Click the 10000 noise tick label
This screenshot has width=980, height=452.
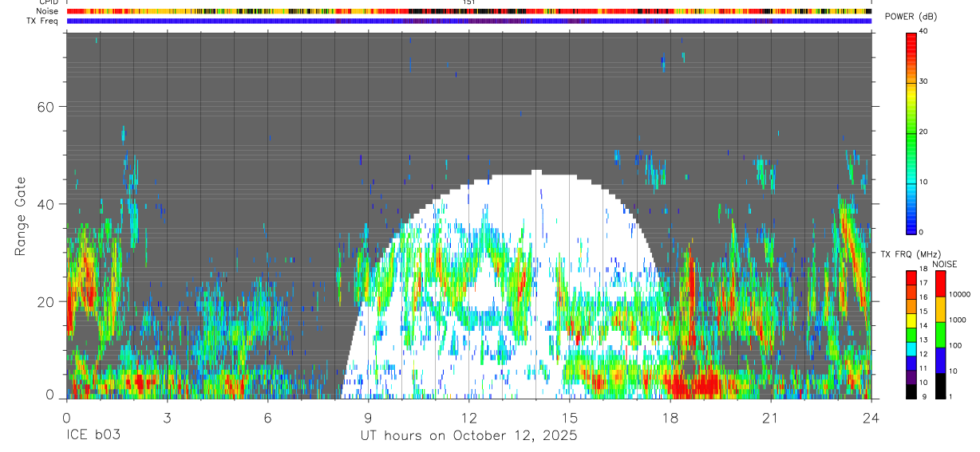pyautogui.click(x=959, y=295)
